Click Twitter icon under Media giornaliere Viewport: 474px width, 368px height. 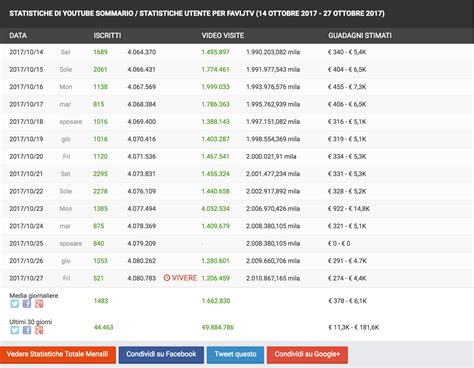pyautogui.click(x=14, y=304)
